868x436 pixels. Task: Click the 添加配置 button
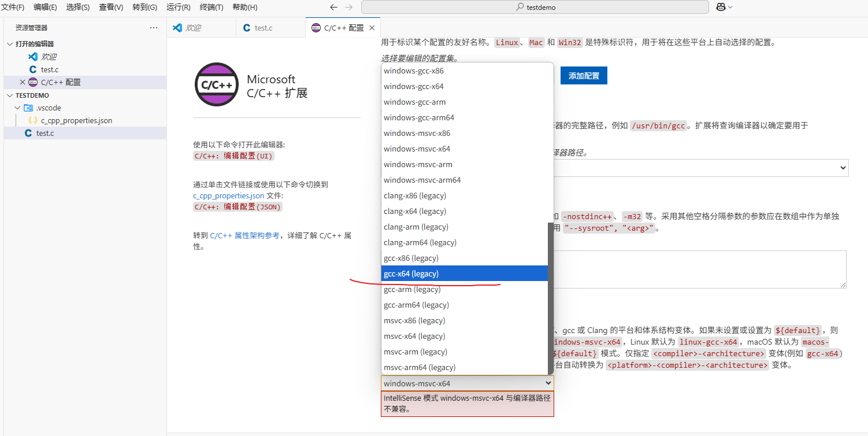click(584, 76)
